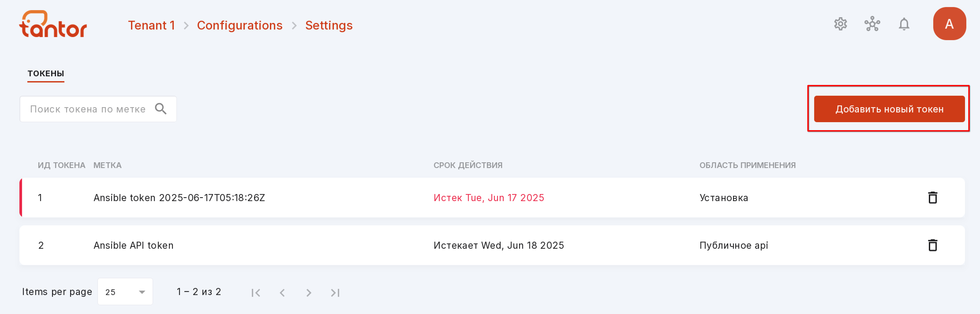980x314 pixels.
Task: Select the Токены tab
Action: pyautogui.click(x=46, y=73)
